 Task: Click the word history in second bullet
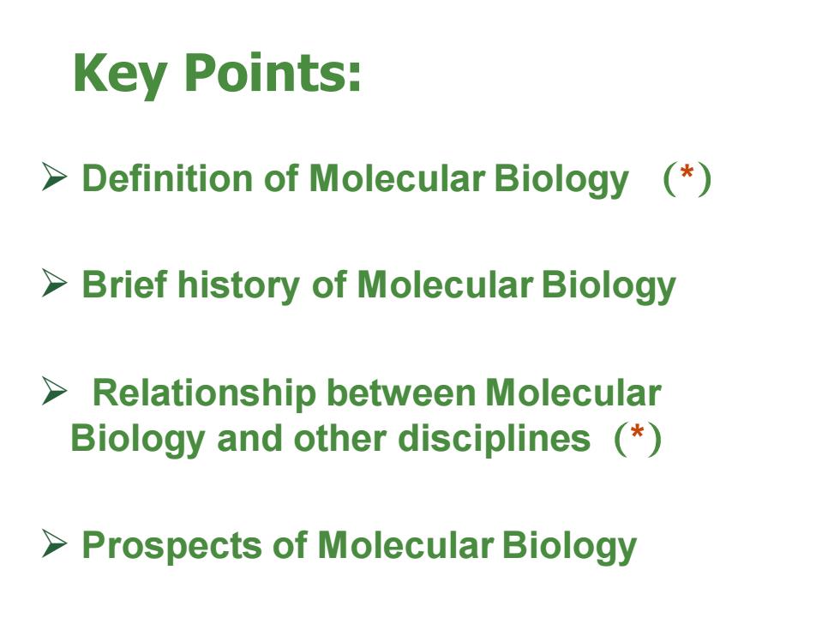(238, 285)
